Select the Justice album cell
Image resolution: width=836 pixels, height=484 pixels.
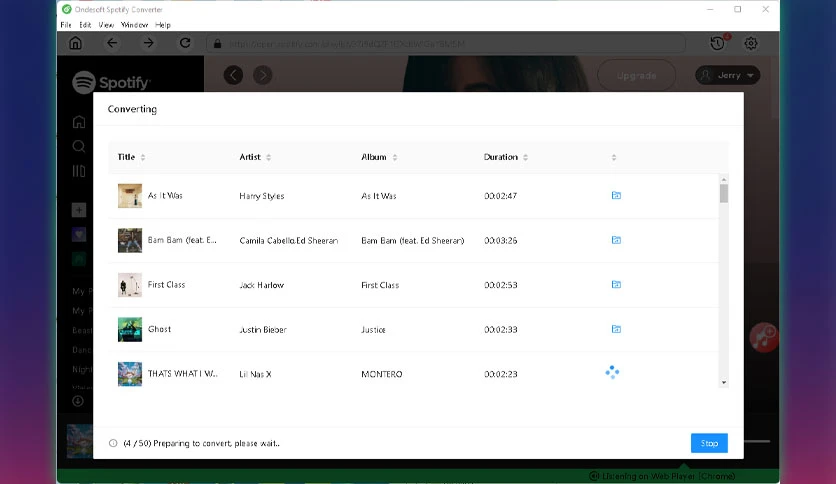373,329
